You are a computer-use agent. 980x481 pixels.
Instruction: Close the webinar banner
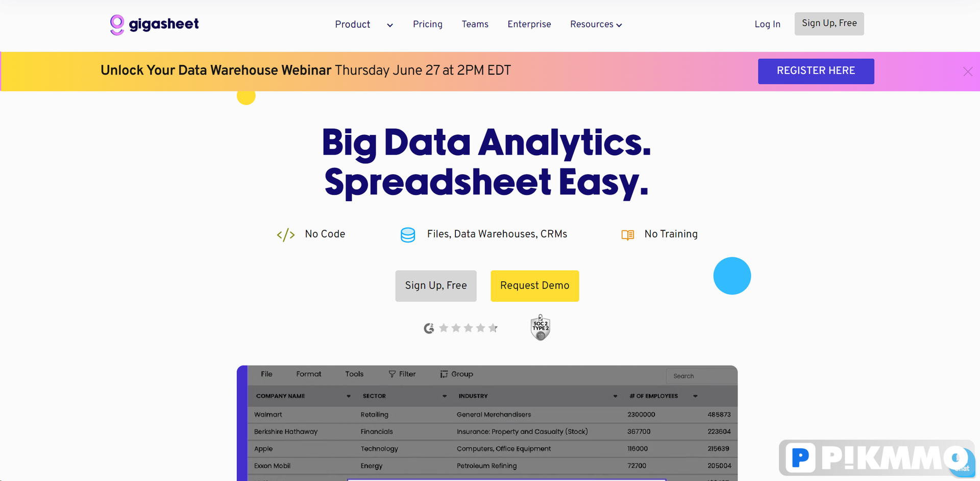pos(968,71)
